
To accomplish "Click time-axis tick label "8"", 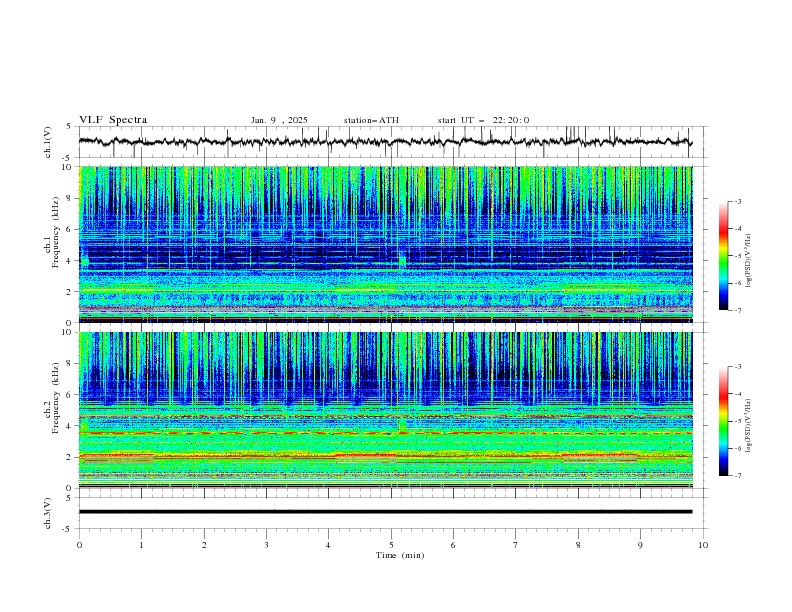I will (578, 545).
